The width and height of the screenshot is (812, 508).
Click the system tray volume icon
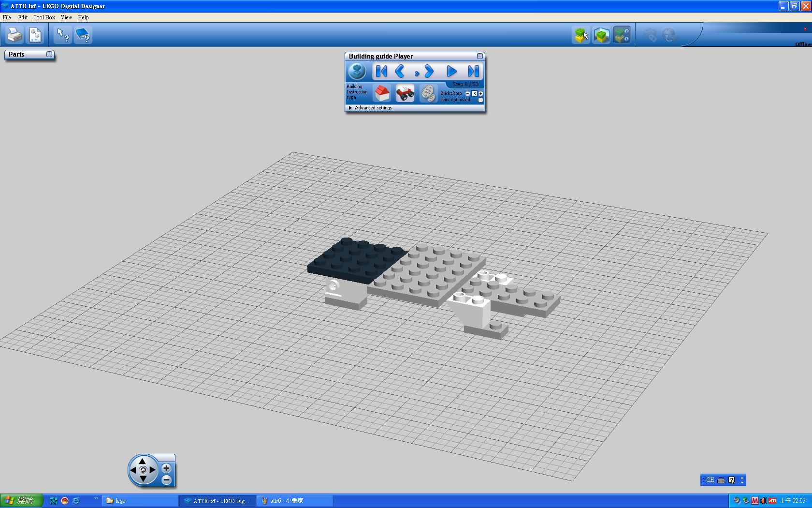pos(763,501)
